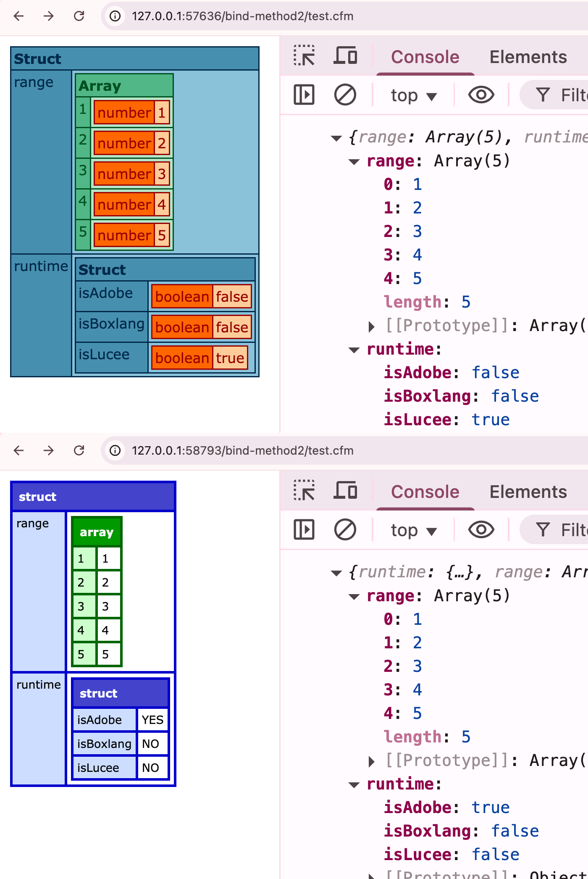Activate element inspector in top DevTools
This screenshot has width=588, height=879.
[304, 56]
